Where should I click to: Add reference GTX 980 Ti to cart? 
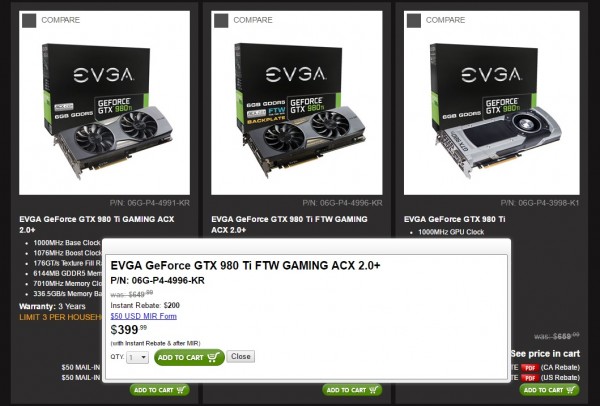click(549, 390)
